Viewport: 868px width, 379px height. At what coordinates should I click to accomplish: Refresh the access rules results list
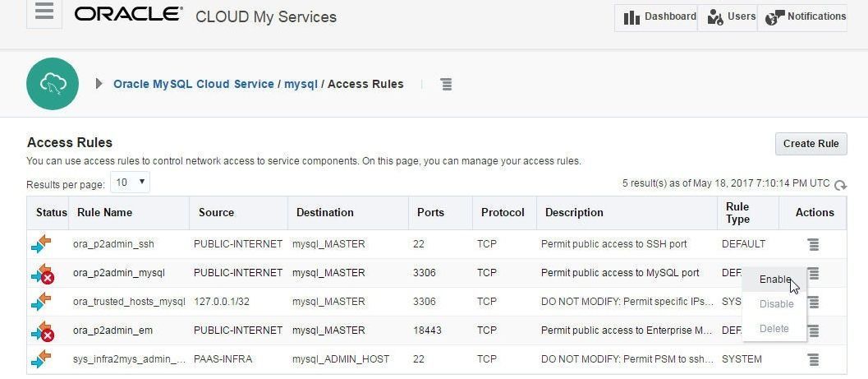tap(840, 186)
